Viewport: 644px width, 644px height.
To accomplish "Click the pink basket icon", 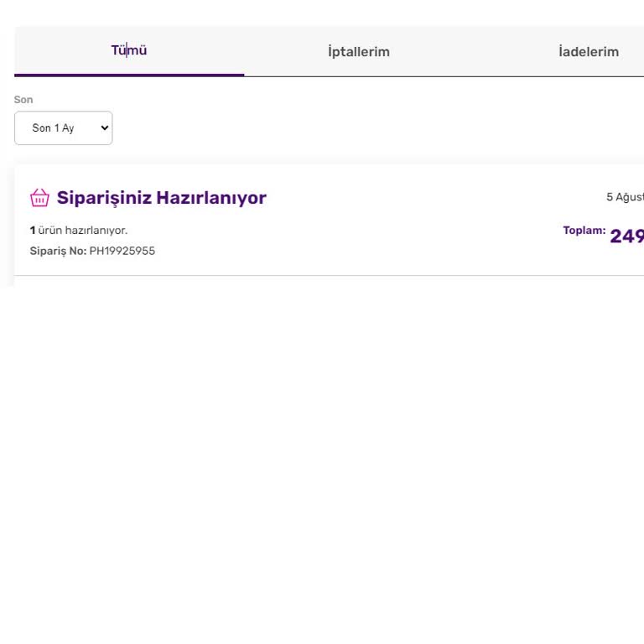I will tap(39, 198).
